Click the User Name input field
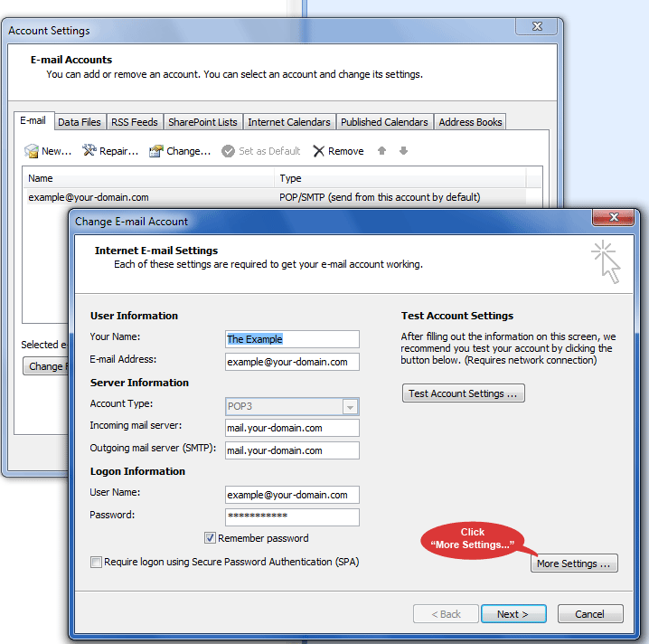The height and width of the screenshot is (644, 649). click(x=292, y=495)
